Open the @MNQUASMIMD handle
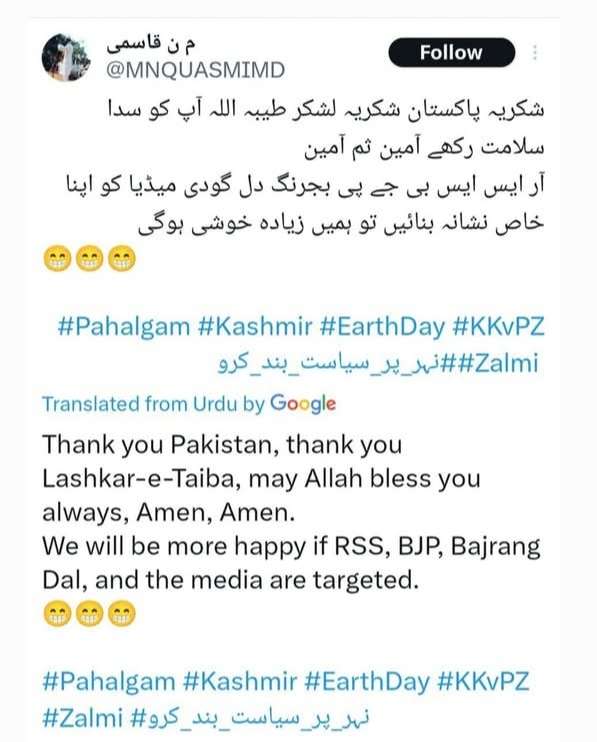This screenshot has height=742, width=597. tap(195, 70)
